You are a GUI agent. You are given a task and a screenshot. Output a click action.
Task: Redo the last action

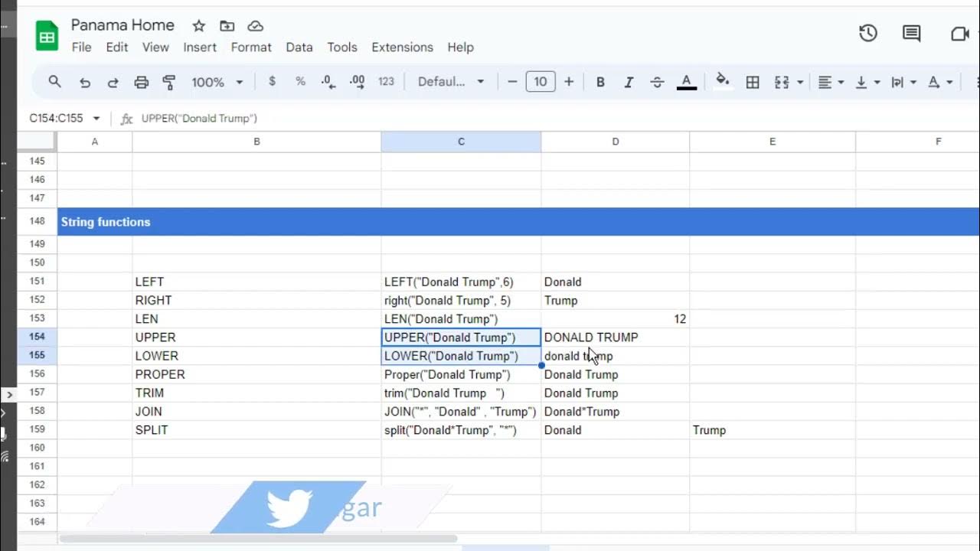[113, 82]
